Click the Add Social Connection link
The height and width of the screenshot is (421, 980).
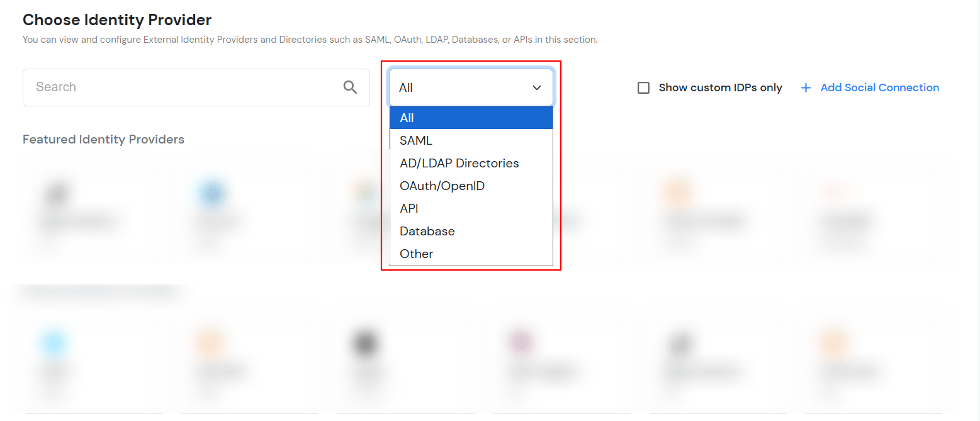[879, 87]
